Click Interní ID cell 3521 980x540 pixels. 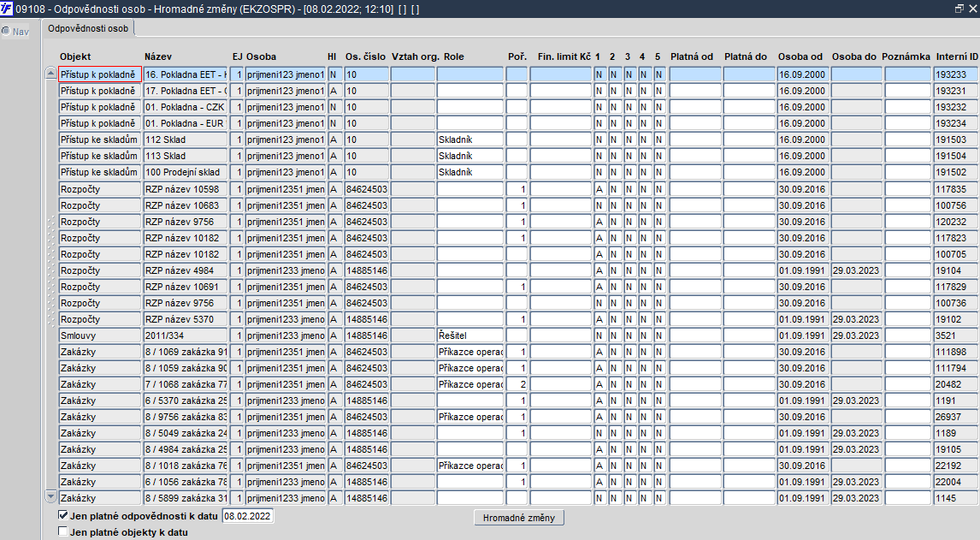(956, 335)
